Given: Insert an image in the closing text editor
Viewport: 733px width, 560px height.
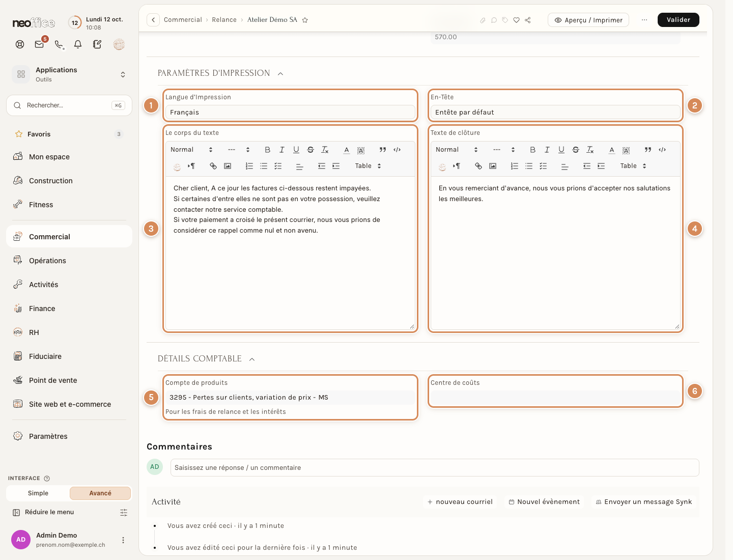Looking at the screenshot, I should [493, 166].
